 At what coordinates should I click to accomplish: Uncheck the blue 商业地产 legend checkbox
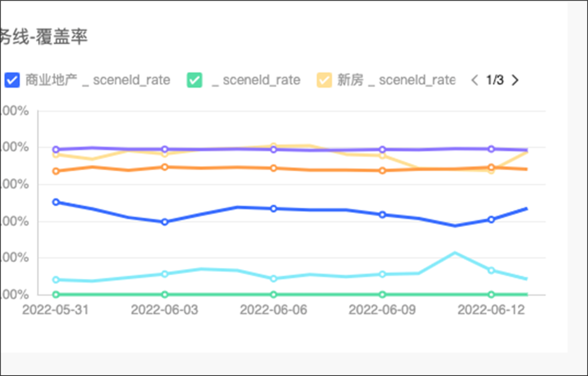pyautogui.click(x=13, y=80)
